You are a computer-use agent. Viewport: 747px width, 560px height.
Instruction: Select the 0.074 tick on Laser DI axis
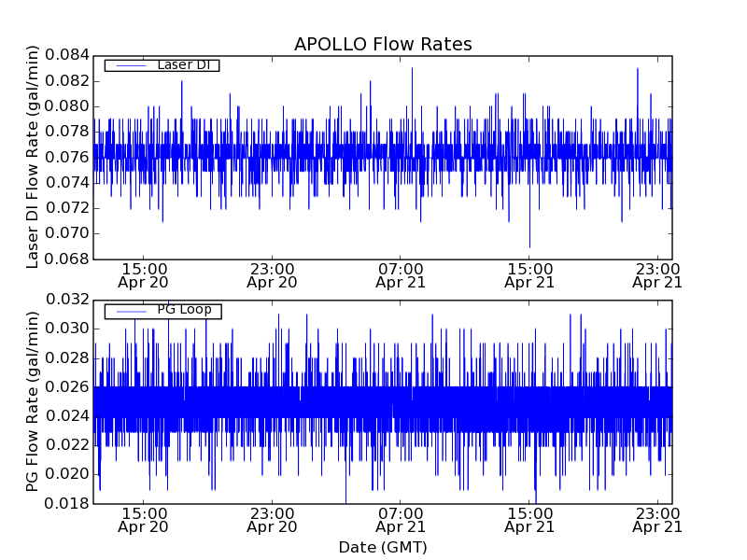(67, 183)
